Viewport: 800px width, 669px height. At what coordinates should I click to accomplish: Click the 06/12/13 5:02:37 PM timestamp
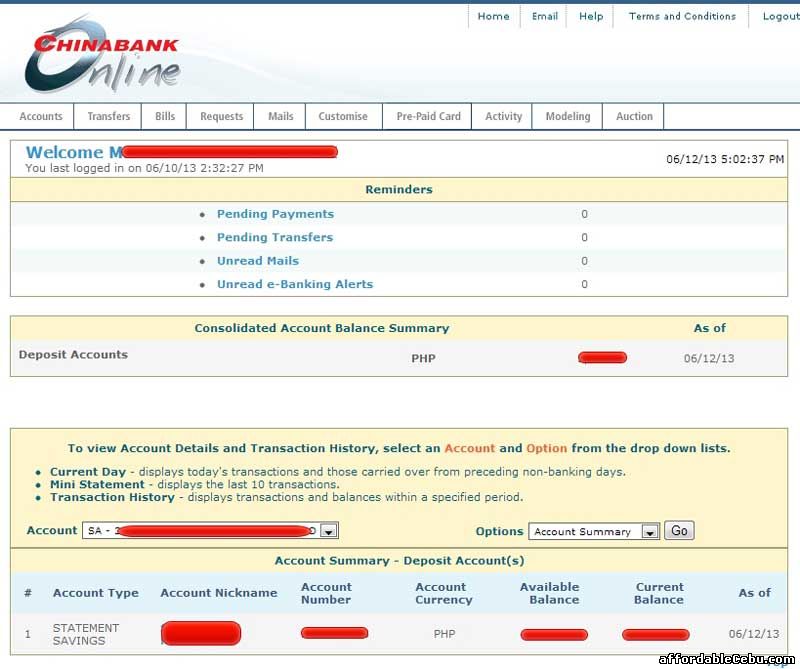(725, 159)
